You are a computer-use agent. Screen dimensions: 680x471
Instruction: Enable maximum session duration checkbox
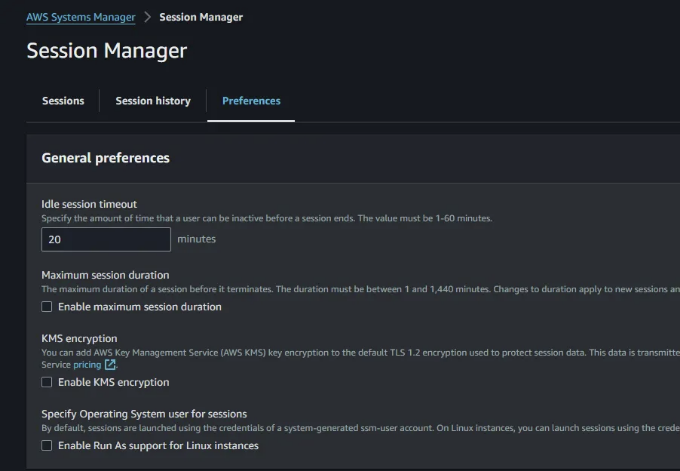pos(47,307)
